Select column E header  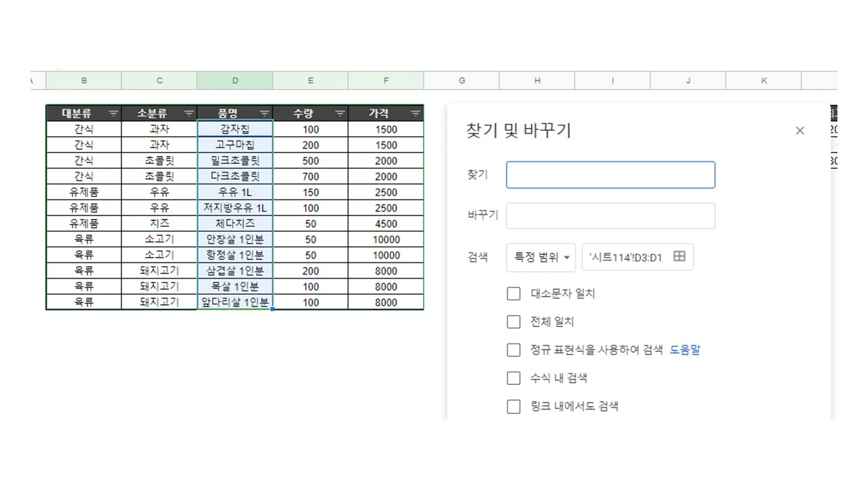click(310, 80)
